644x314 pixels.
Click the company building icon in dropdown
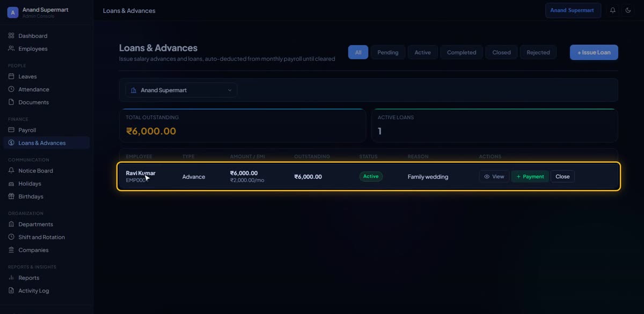134,90
